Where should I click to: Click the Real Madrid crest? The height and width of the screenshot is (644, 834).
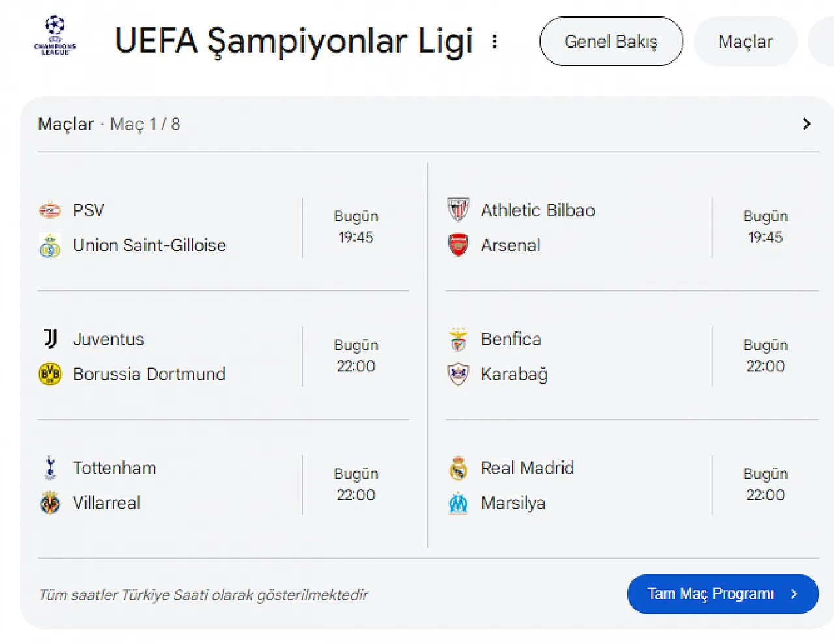pos(458,468)
